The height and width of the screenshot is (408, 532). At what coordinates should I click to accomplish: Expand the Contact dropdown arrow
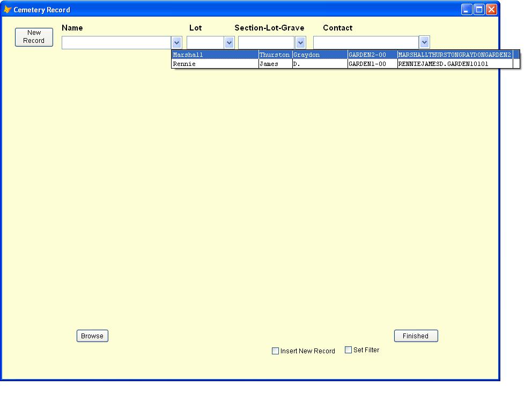(424, 42)
